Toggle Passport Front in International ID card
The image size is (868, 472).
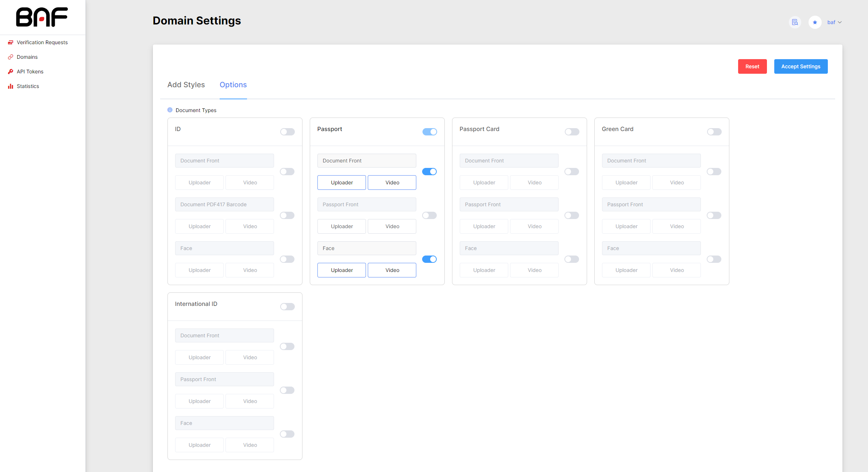pos(287,390)
